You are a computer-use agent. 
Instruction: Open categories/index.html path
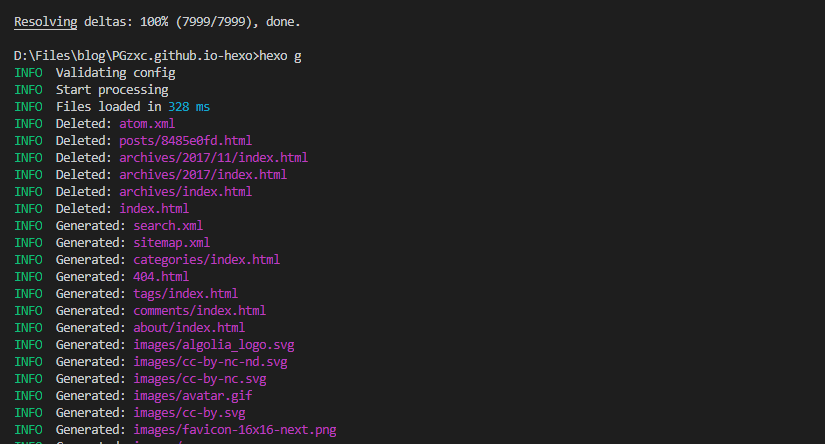206,260
